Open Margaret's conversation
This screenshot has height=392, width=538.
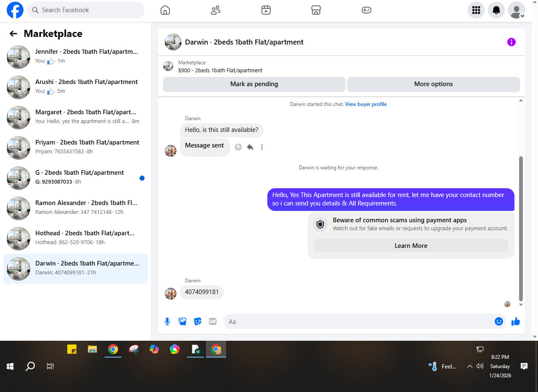pyautogui.click(x=76, y=118)
